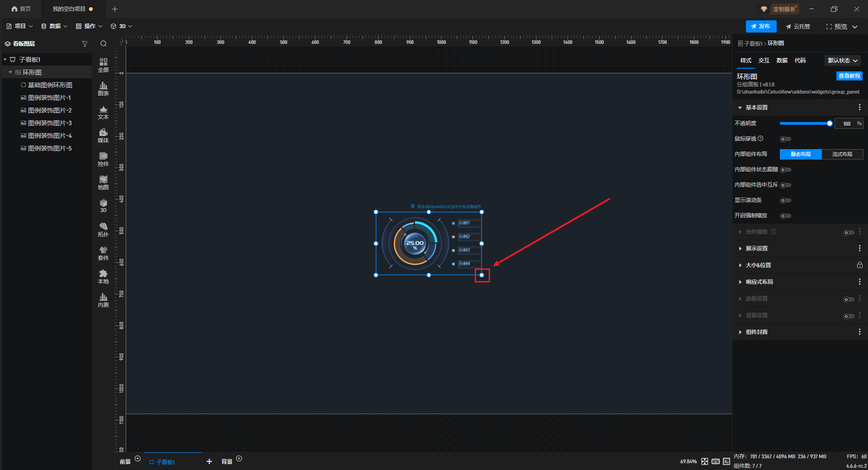Select 流式布局 layout option
The width and height of the screenshot is (868, 470).
[x=842, y=155]
